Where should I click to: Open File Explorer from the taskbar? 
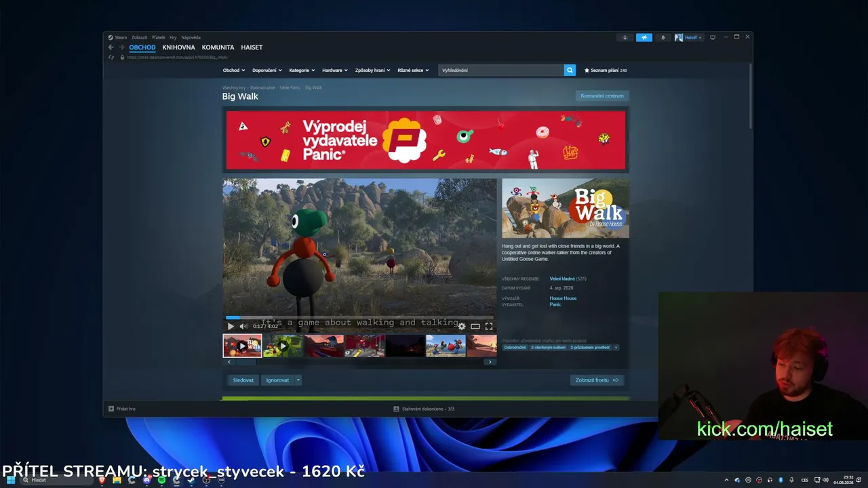coord(117,480)
